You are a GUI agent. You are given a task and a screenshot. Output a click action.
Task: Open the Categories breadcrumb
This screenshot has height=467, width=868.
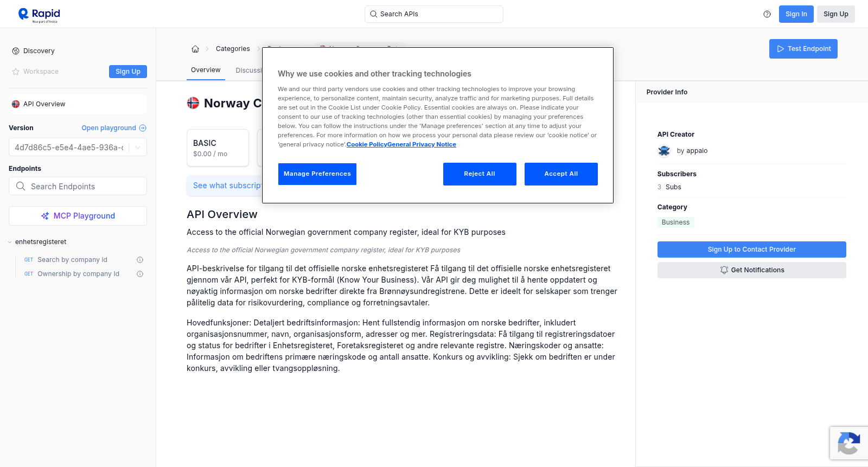click(x=233, y=49)
